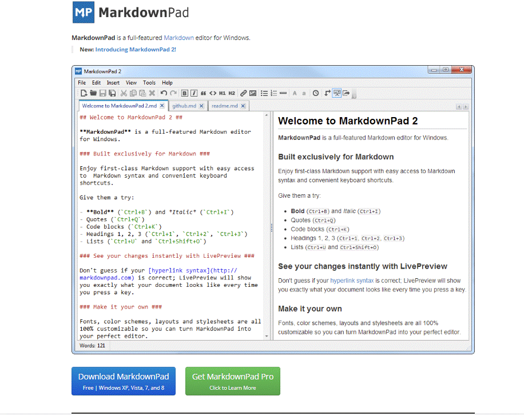
Task: Click the Make it your own preview heading
Action: [x=310, y=309]
